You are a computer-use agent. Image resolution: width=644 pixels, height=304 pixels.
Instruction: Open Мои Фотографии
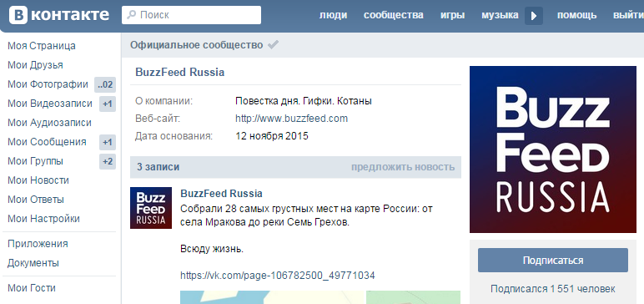(48, 84)
